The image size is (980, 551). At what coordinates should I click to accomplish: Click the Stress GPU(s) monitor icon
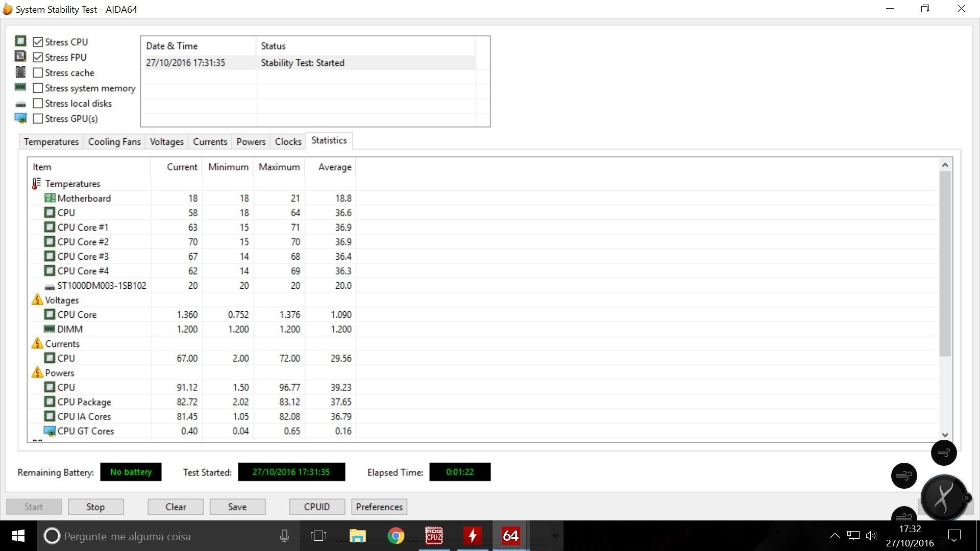[20, 118]
